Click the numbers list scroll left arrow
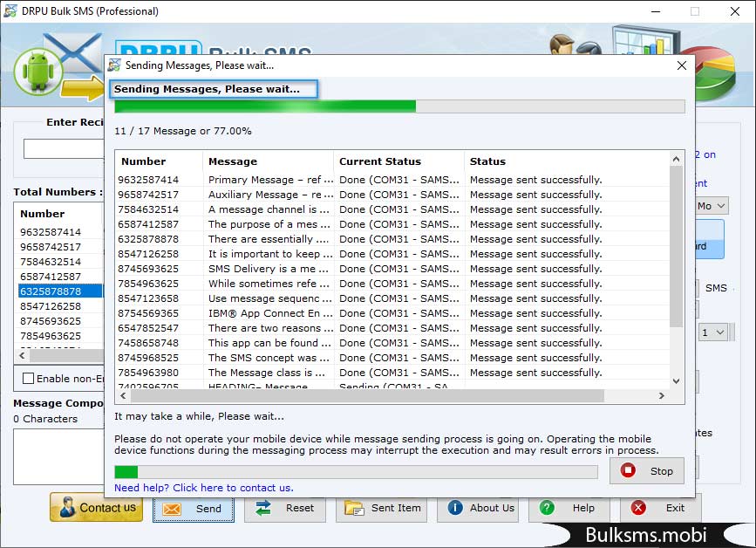 point(22,355)
